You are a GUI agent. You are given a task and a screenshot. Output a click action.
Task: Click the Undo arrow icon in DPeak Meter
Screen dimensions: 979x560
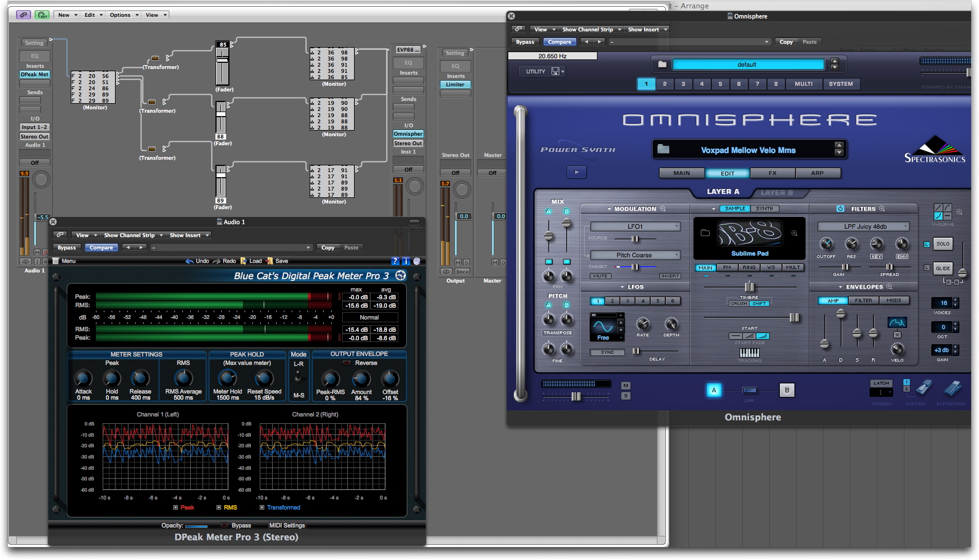[x=190, y=261]
